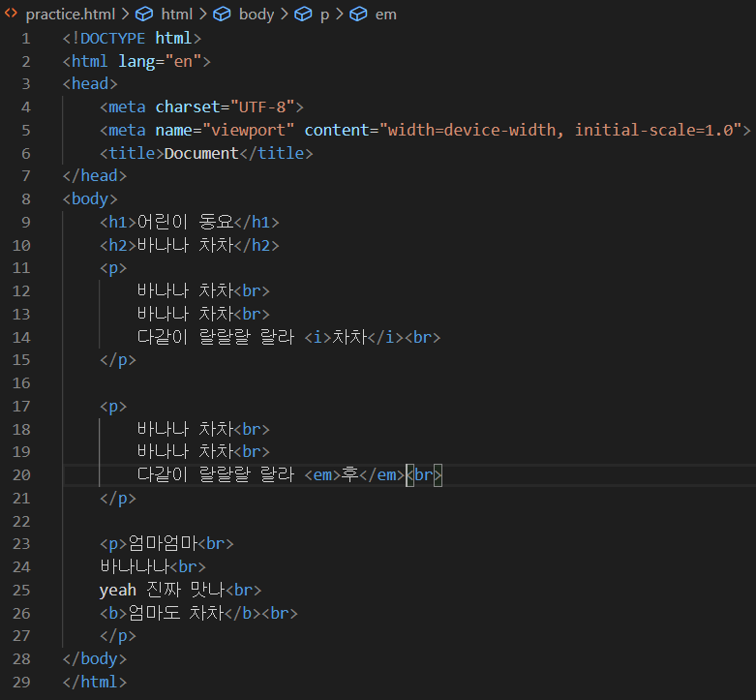Click the closing /p tag on line 21
Screen dimensions: 756x700
(x=118, y=498)
